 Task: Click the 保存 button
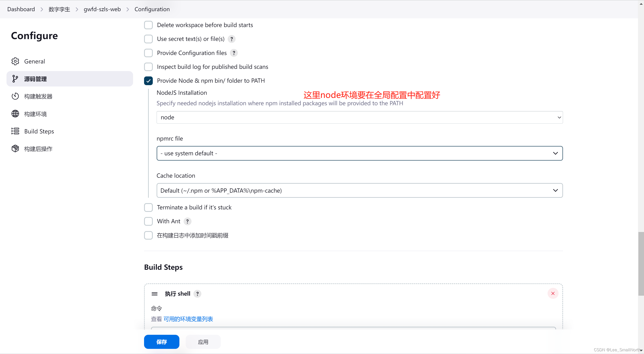click(162, 341)
